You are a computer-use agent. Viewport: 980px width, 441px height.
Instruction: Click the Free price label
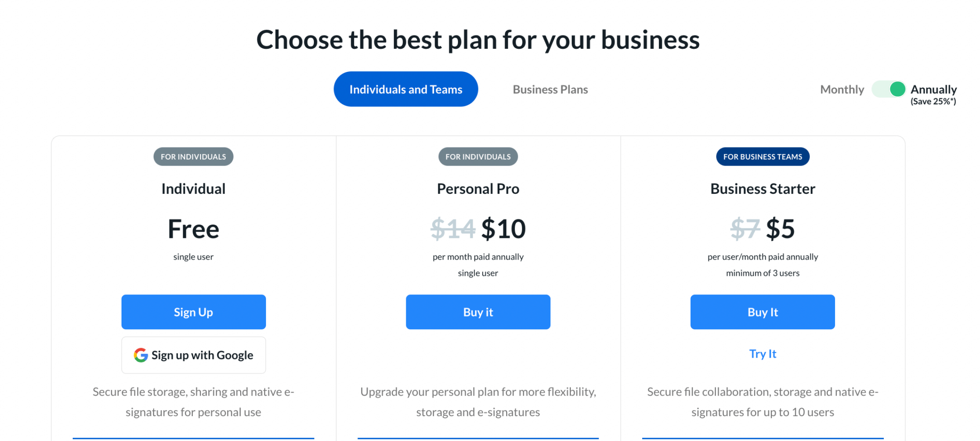click(193, 229)
